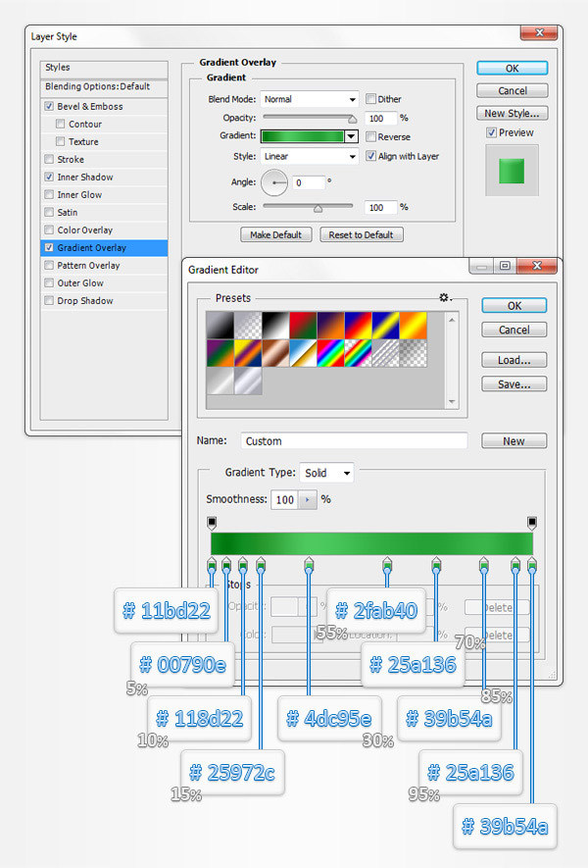The width and height of the screenshot is (588, 868).
Task: Open the Blend Mode dropdown
Action: (x=310, y=99)
